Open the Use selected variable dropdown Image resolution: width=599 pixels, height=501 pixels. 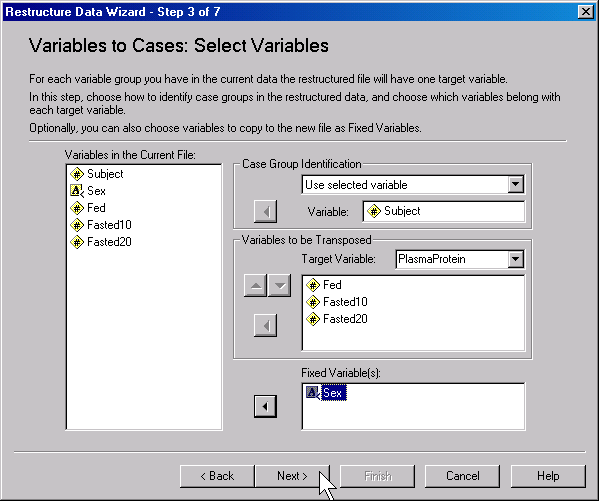[515, 185]
